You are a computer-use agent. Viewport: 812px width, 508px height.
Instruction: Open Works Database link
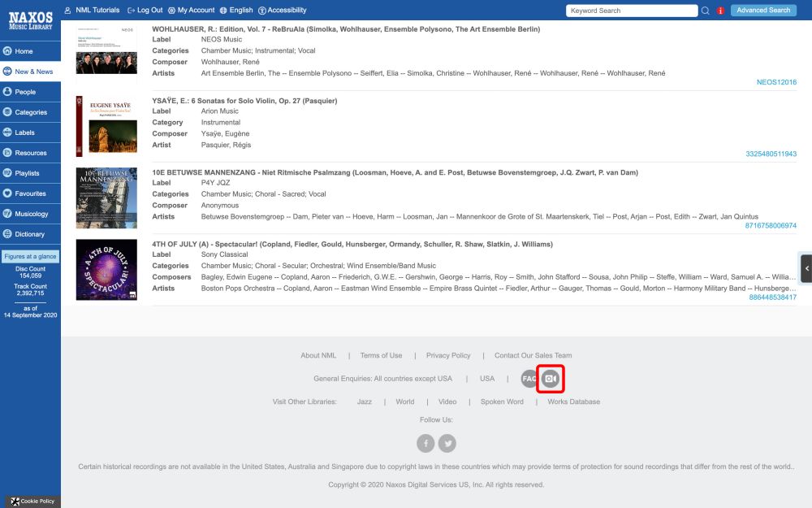click(x=574, y=402)
